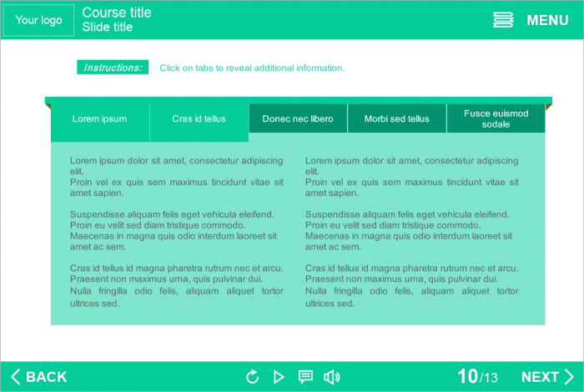Screen dimensions: 584x392
Task: Open the 'Donec nec libero' tab
Action: point(298,119)
